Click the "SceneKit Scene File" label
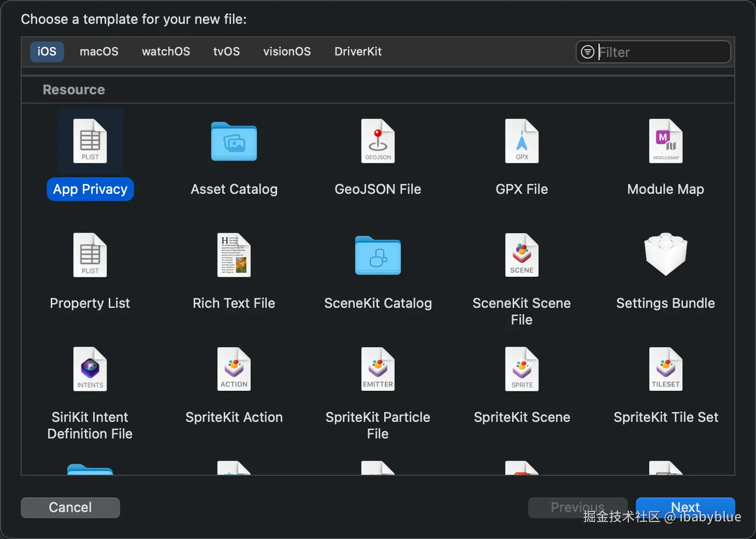This screenshot has height=539, width=756. click(x=522, y=311)
